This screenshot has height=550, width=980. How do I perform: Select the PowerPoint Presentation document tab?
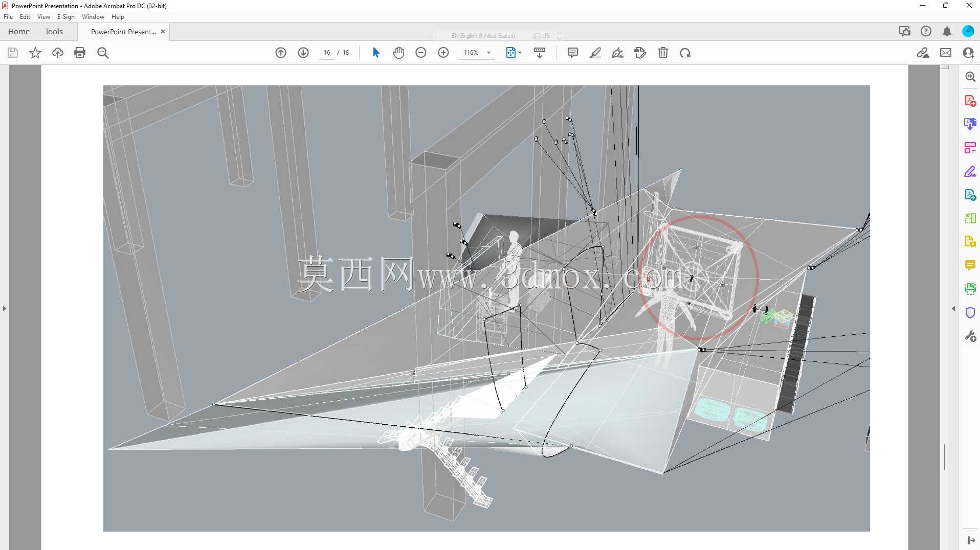click(x=123, y=32)
